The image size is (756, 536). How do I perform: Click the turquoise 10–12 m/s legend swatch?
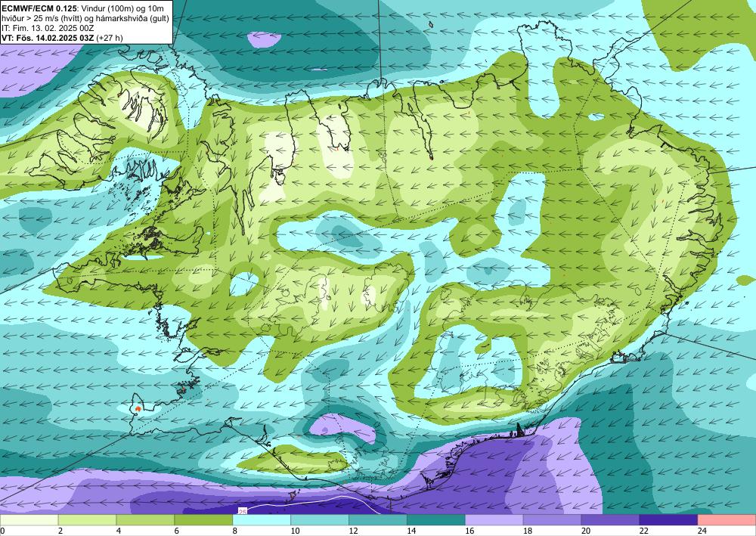320,520
